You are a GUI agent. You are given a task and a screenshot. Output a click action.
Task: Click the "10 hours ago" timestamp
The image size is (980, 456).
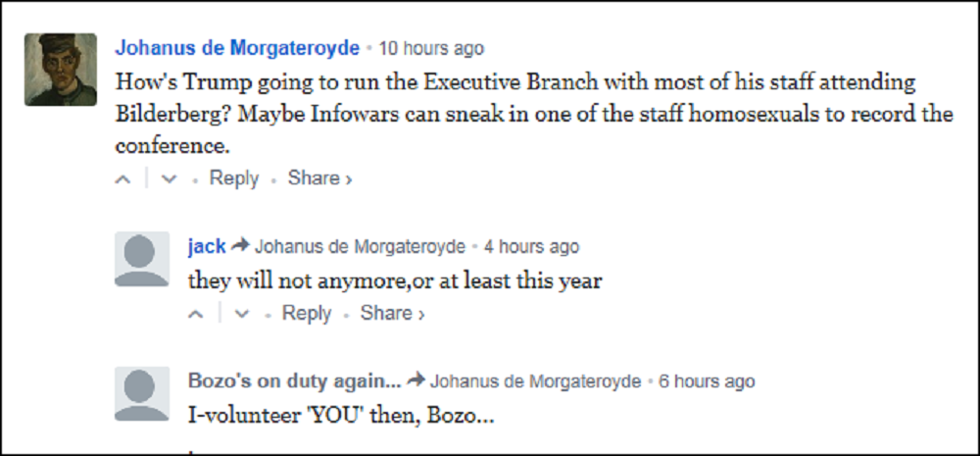point(431,48)
